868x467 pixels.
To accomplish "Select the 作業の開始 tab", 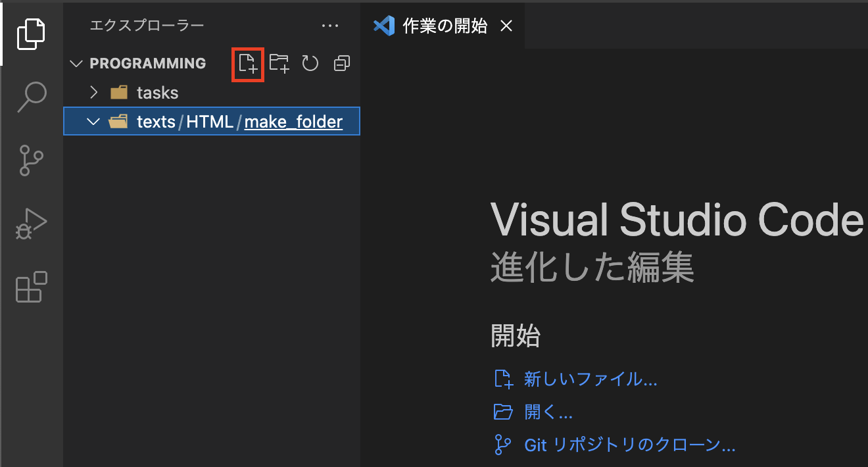I will pyautogui.click(x=442, y=26).
